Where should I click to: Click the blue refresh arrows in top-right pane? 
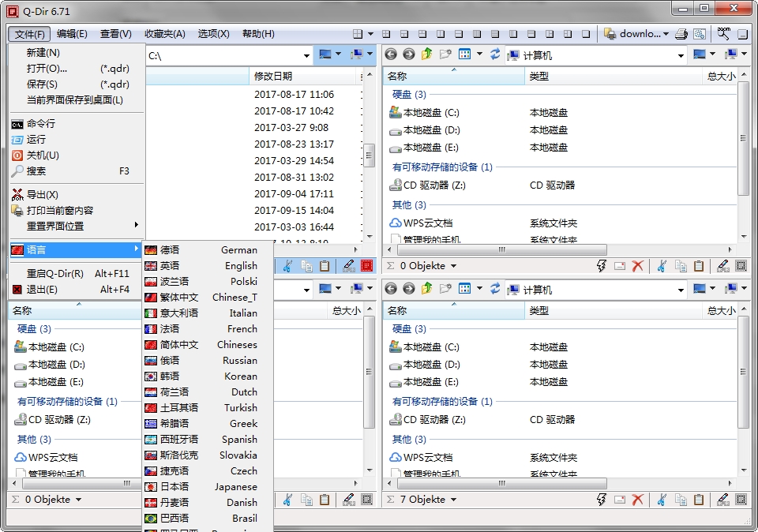[x=495, y=54]
